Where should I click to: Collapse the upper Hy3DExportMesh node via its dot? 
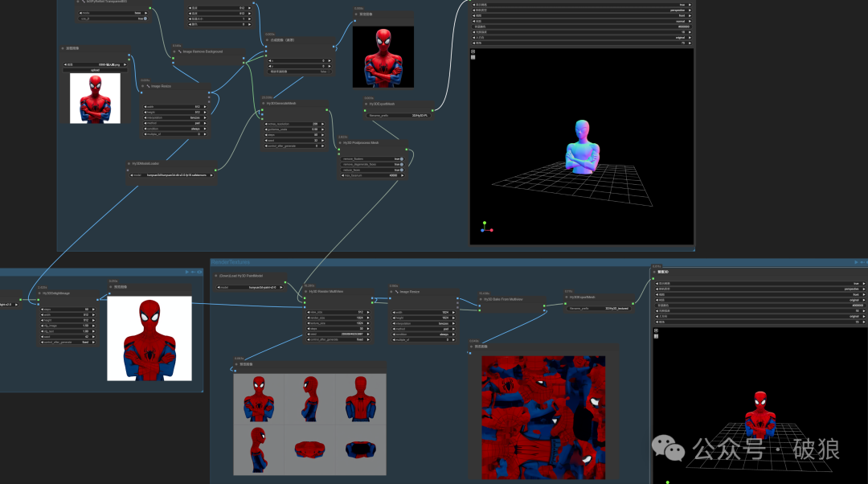point(366,104)
